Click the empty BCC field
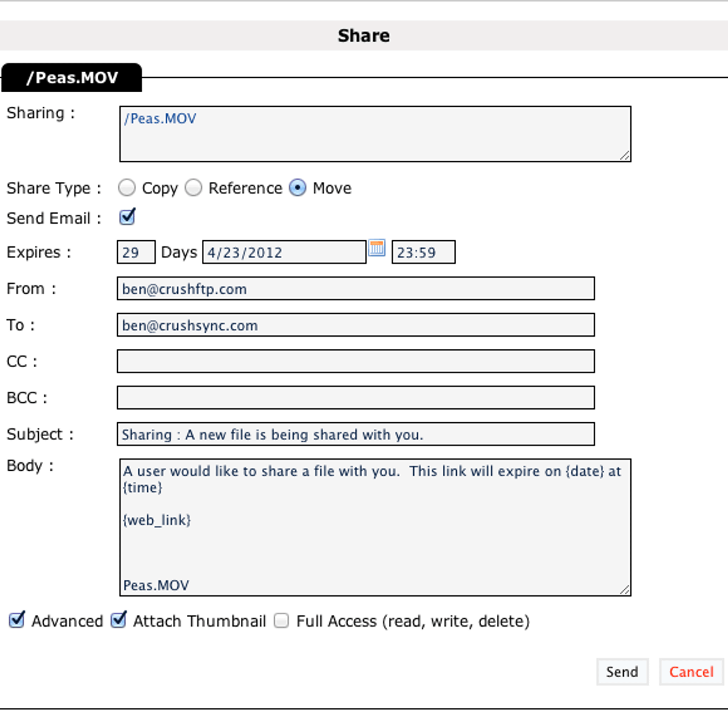This screenshot has height=728, width=728. click(x=356, y=398)
